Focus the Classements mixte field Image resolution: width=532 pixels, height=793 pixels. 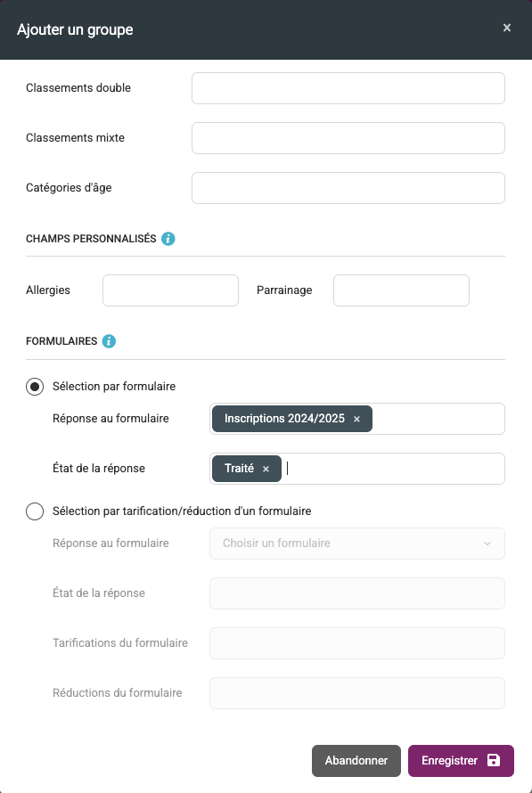348,138
